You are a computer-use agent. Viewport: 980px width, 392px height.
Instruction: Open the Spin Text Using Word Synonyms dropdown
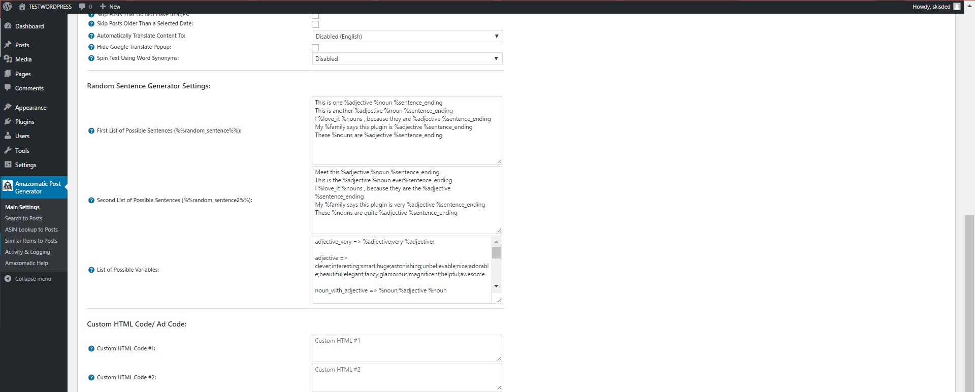pos(407,58)
